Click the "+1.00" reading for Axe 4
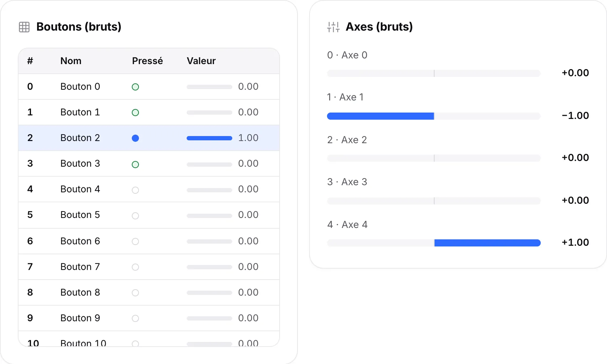The height and width of the screenshot is (364, 607). [x=575, y=242]
